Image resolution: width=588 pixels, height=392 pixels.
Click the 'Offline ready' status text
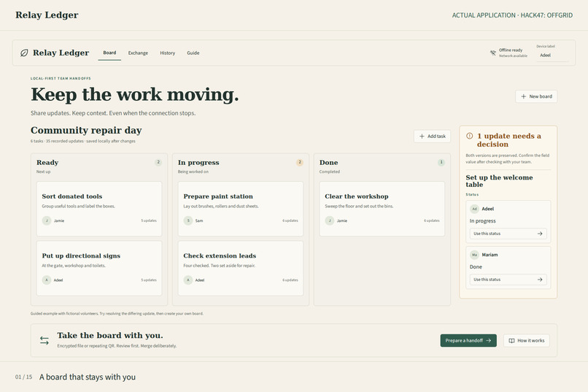[511, 50]
